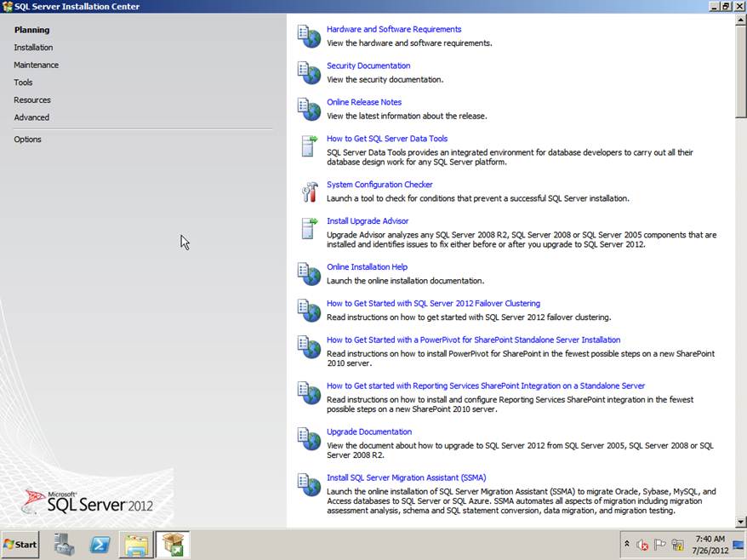Image resolution: width=747 pixels, height=560 pixels.
Task: Click the globe icon beside Security Documentation
Action: coord(309,73)
